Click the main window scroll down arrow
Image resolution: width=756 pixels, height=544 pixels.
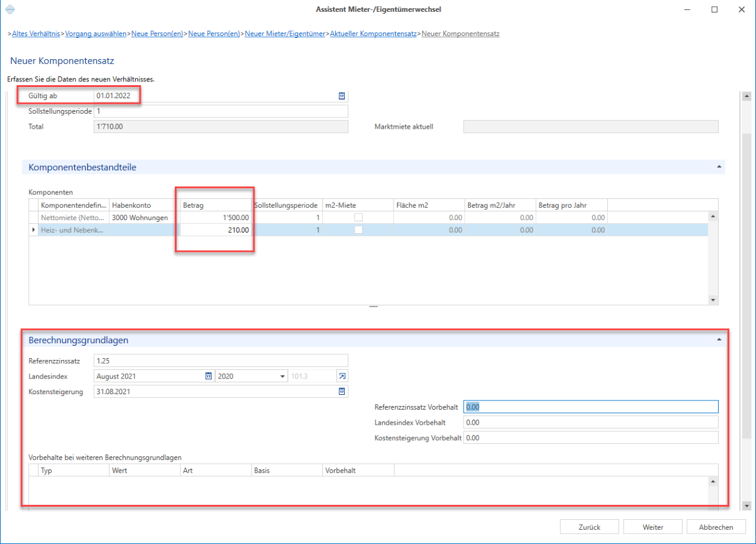(x=746, y=506)
